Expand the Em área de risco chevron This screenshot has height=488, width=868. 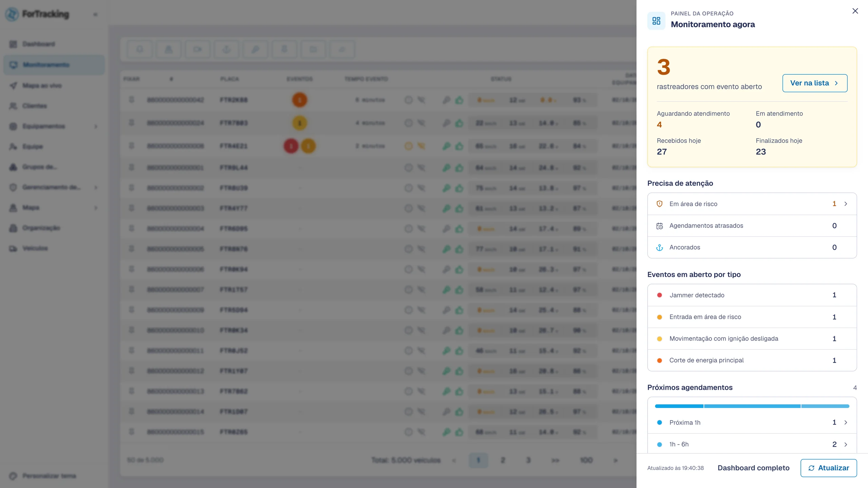point(846,204)
